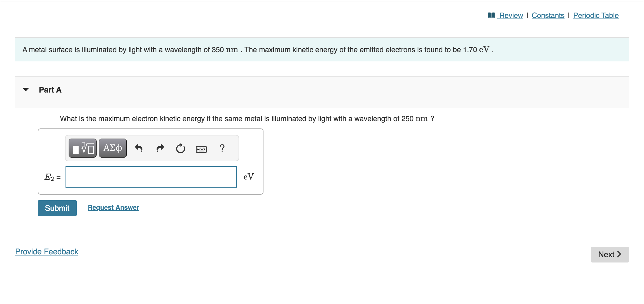Viewport: 644px width, 304px height.
Task: Expand the Next page chevron
Action: click(x=619, y=254)
